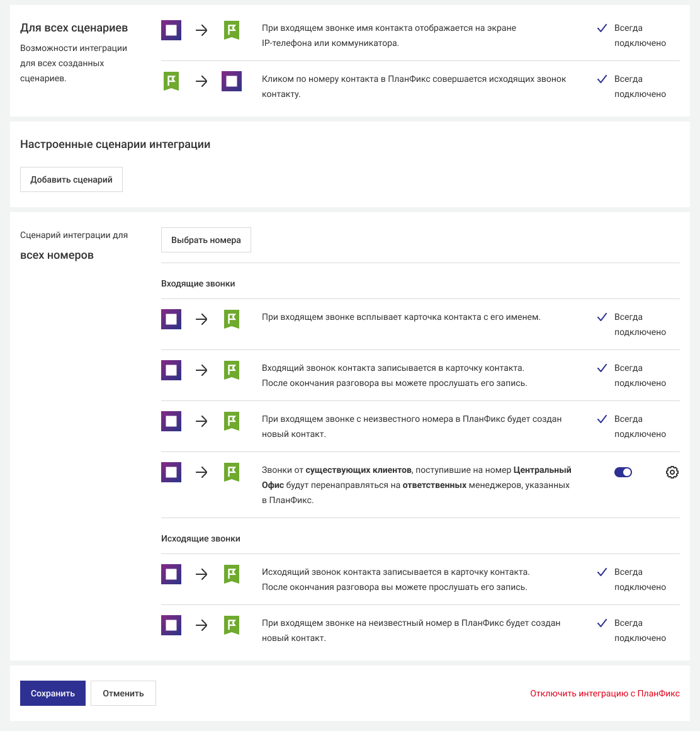Click the purple telephony icon in IP-phone name display row
The width and height of the screenshot is (700, 731).
point(171,30)
